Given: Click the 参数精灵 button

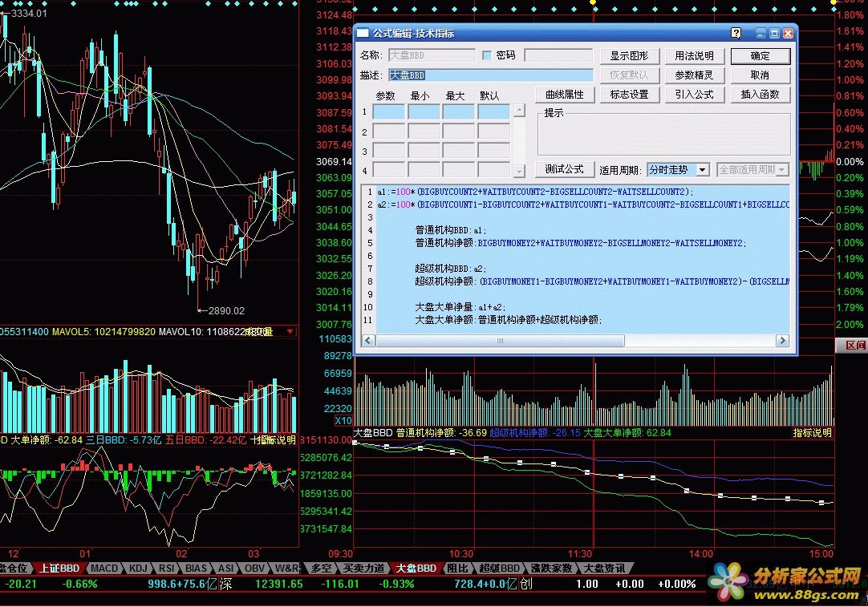Looking at the screenshot, I should tap(694, 75).
